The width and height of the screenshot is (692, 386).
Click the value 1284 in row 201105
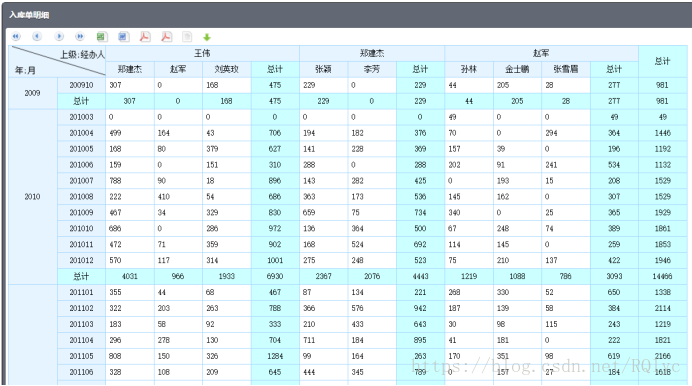275,356
